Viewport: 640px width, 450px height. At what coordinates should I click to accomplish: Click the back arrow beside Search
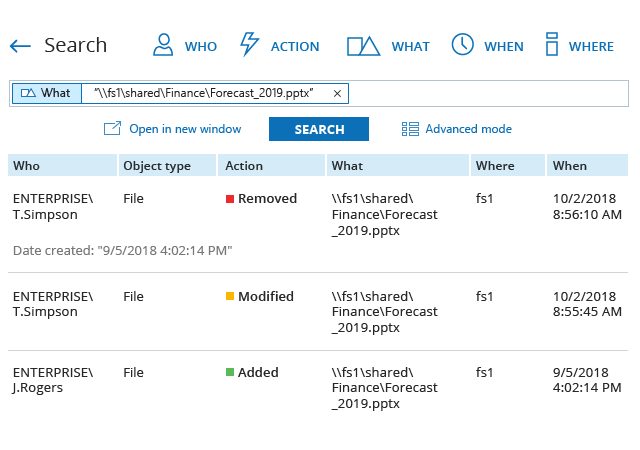20,46
